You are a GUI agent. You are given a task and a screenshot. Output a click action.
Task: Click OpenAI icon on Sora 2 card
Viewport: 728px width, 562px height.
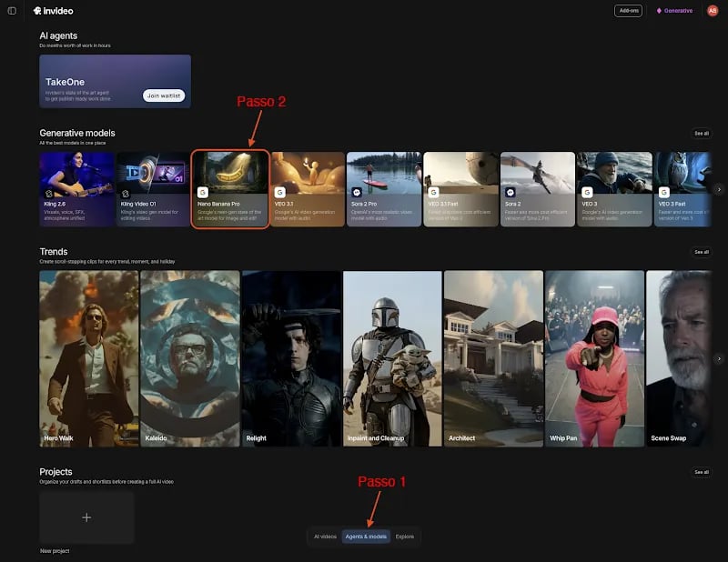[x=511, y=192]
